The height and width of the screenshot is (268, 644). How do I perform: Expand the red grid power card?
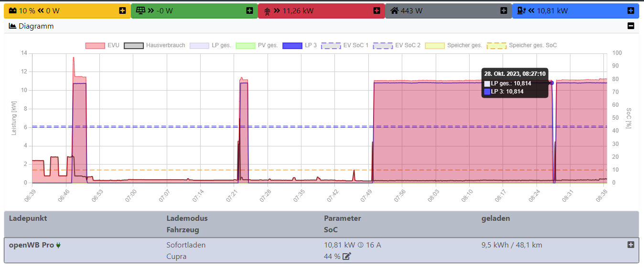click(376, 10)
